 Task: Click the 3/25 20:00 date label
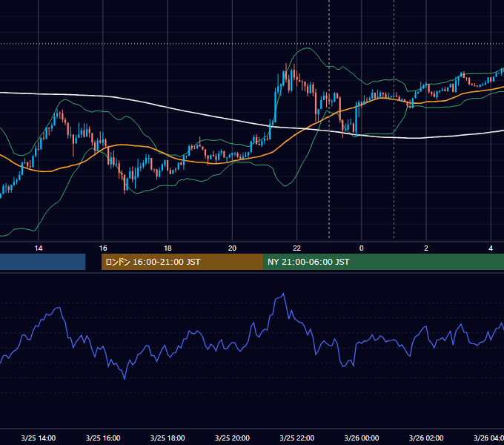(232, 438)
